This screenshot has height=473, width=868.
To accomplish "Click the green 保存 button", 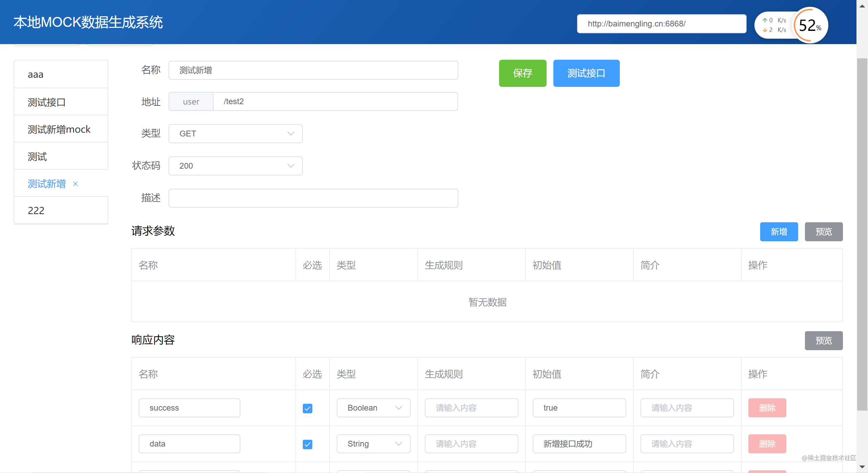I will (523, 73).
